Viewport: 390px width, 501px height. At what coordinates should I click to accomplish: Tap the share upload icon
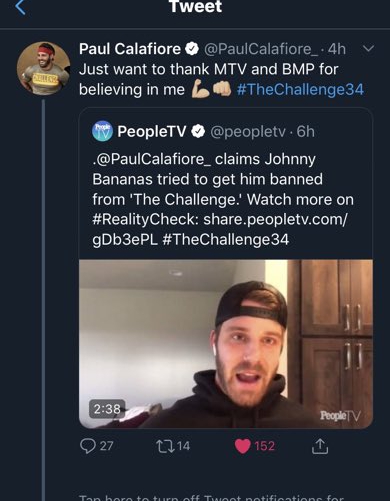pyautogui.click(x=320, y=446)
